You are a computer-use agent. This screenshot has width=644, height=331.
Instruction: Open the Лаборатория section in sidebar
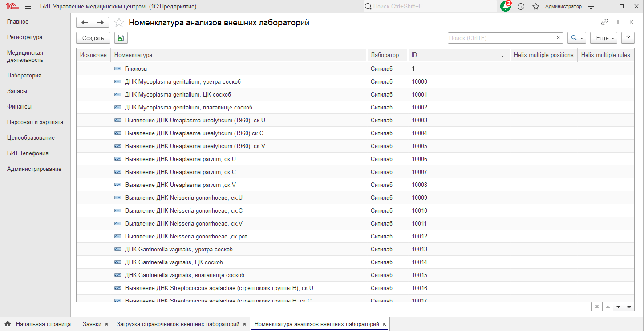[x=24, y=76]
